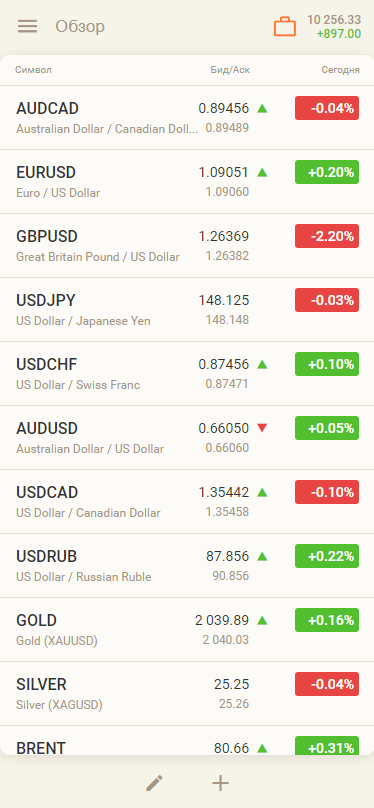Open the GBPUSD instrument
Screen dimensions: 374x808
pos(187,246)
